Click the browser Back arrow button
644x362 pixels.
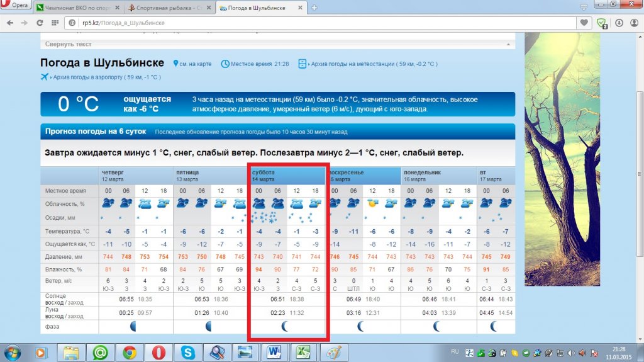tap(10, 23)
